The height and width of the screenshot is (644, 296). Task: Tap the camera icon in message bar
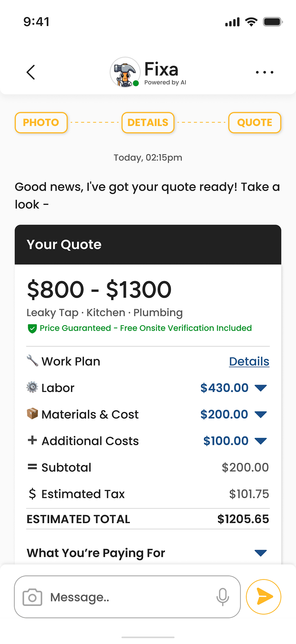(32, 597)
